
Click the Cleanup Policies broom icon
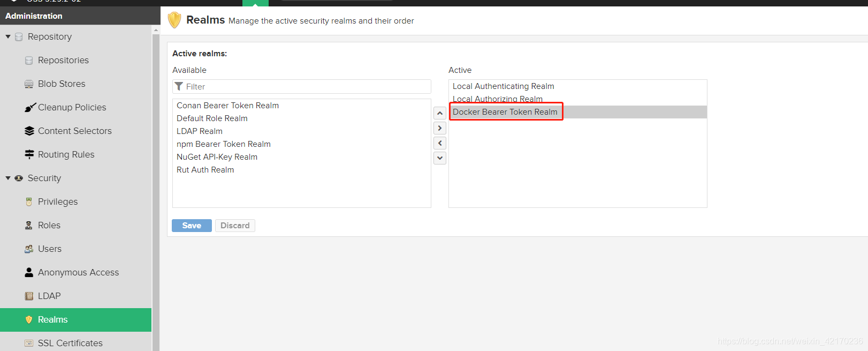point(30,107)
